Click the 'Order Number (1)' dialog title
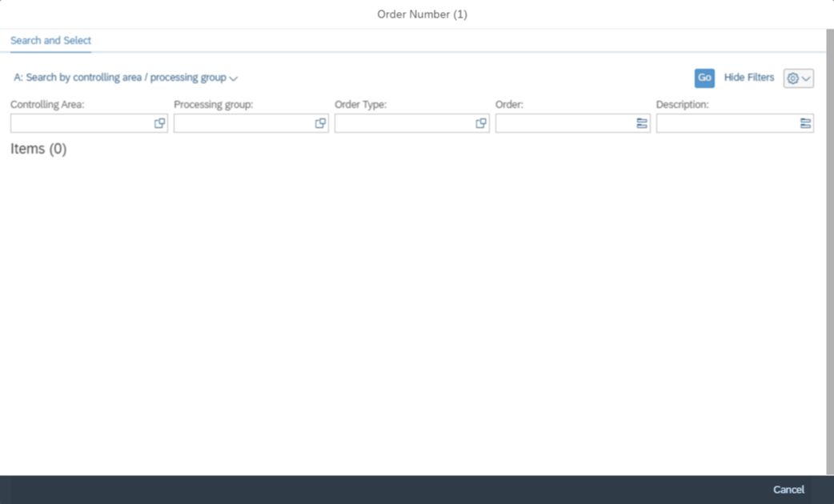 pos(423,14)
